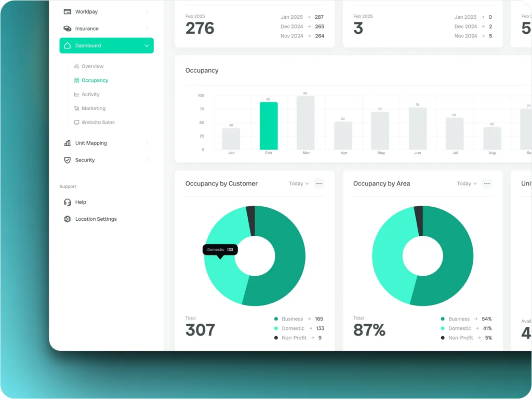Viewport: 532px width, 399px height.
Task: Select the May bar in Occupancy chart
Action: click(380, 130)
